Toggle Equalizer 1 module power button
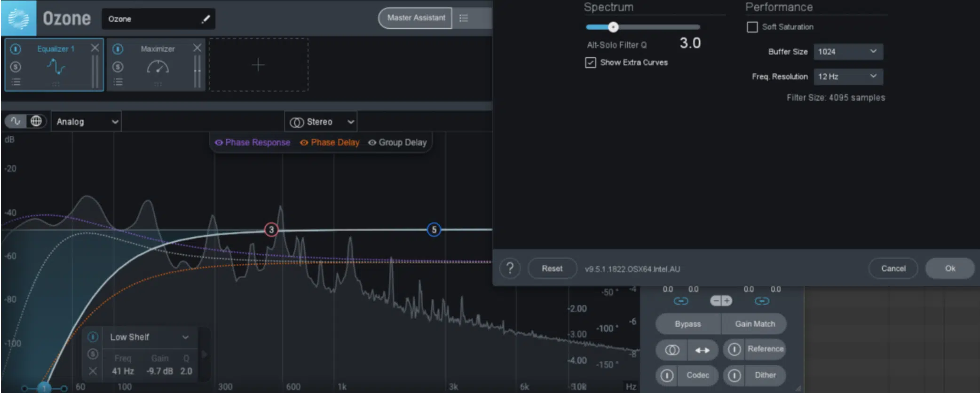 16,49
